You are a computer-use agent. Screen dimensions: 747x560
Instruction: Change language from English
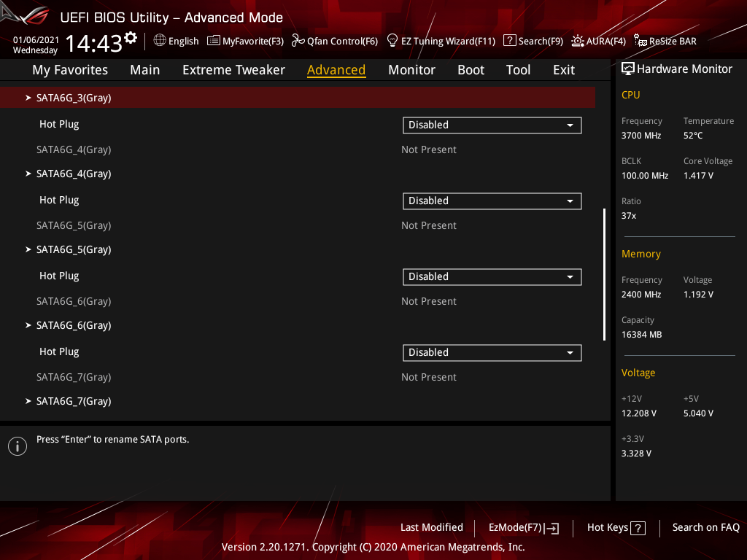pyautogui.click(x=183, y=42)
